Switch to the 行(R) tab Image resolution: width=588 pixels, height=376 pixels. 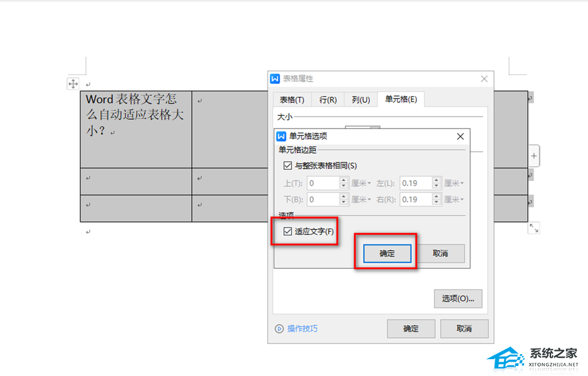tap(328, 100)
